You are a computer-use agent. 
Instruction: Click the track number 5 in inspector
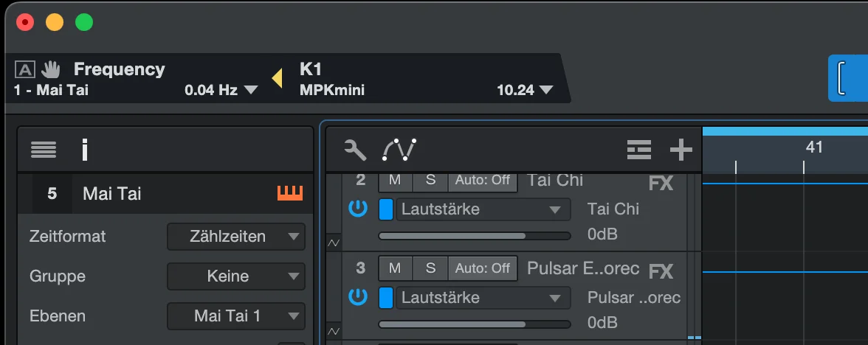click(x=52, y=193)
